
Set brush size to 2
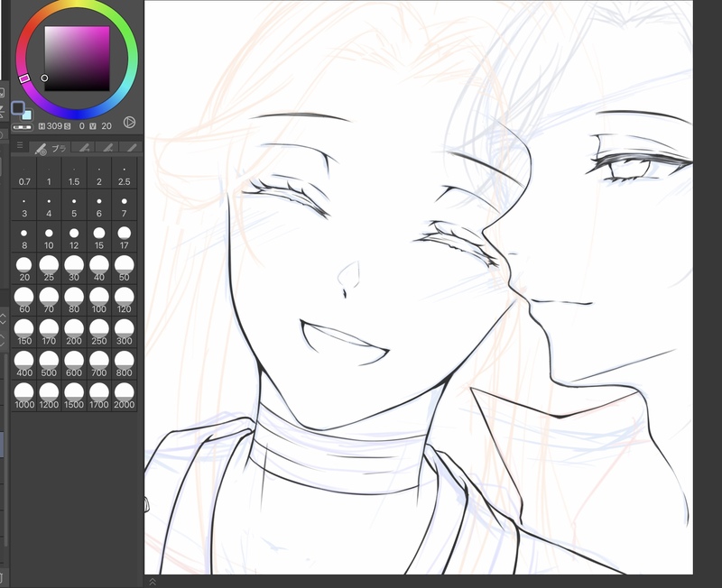point(99,173)
